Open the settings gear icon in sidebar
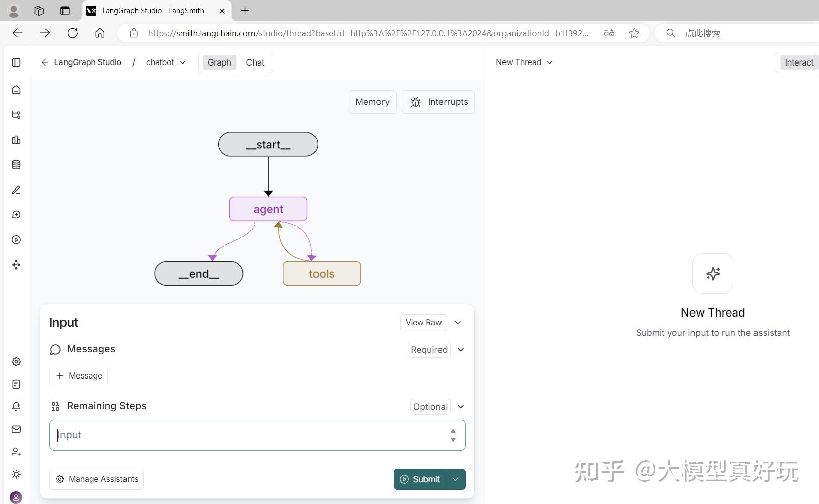 [x=16, y=362]
